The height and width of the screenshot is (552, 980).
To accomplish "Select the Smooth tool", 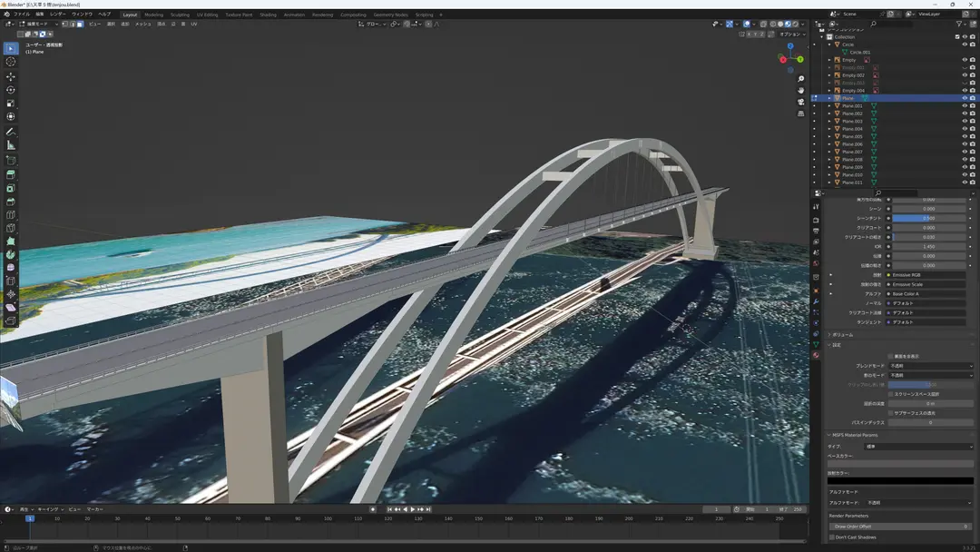I will (11, 268).
